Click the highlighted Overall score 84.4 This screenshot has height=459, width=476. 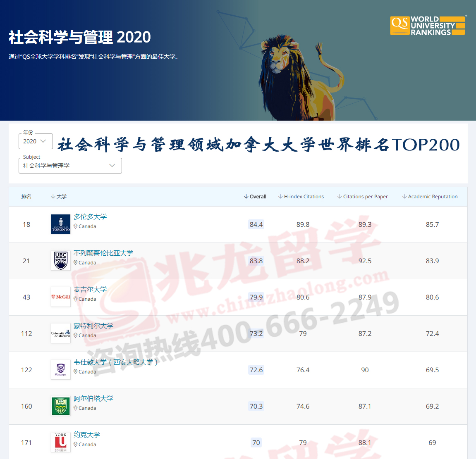point(256,224)
